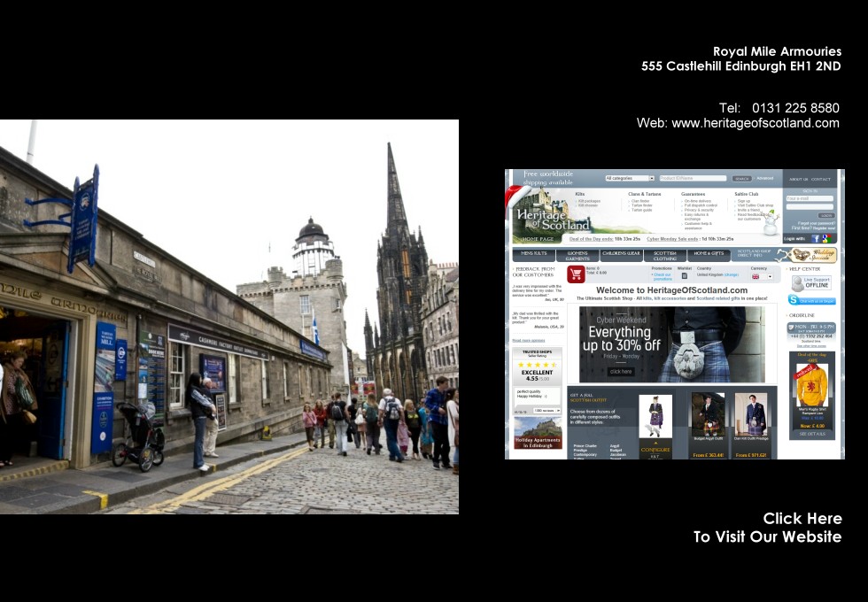Click the Trusted Shops star rating

click(537, 365)
